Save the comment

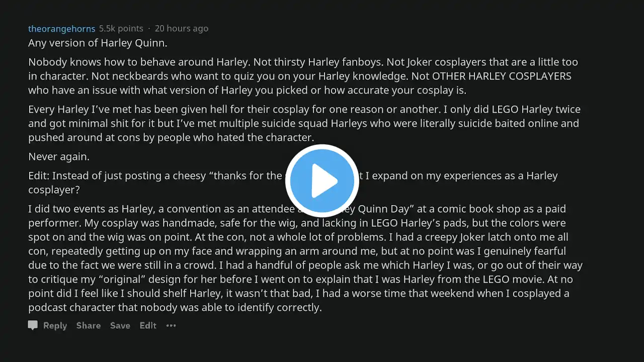120,325
